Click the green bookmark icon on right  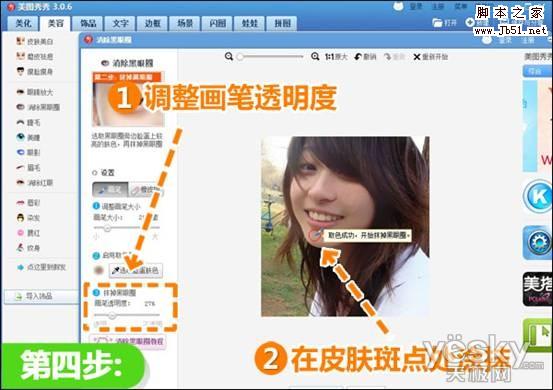tap(539, 335)
